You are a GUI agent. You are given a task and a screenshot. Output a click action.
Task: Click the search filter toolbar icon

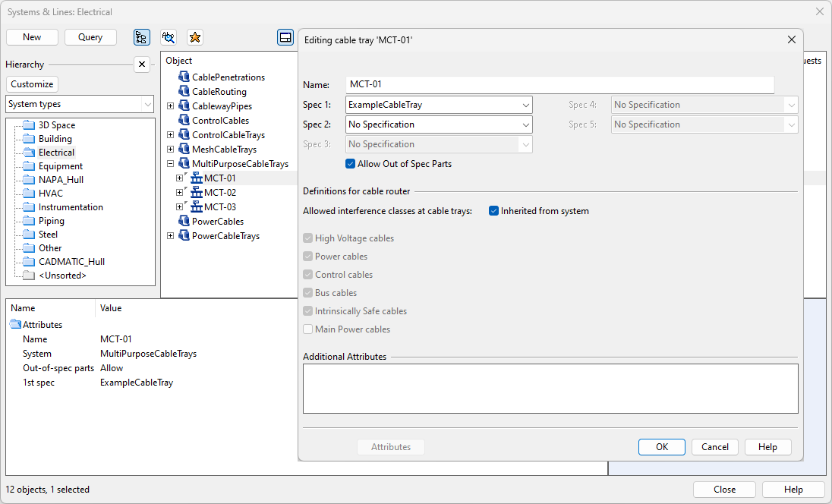coord(169,37)
